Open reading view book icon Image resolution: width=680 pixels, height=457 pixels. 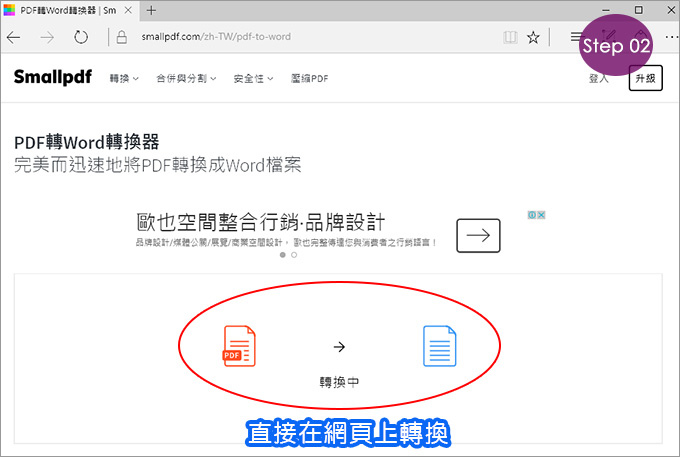click(x=510, y=37)
